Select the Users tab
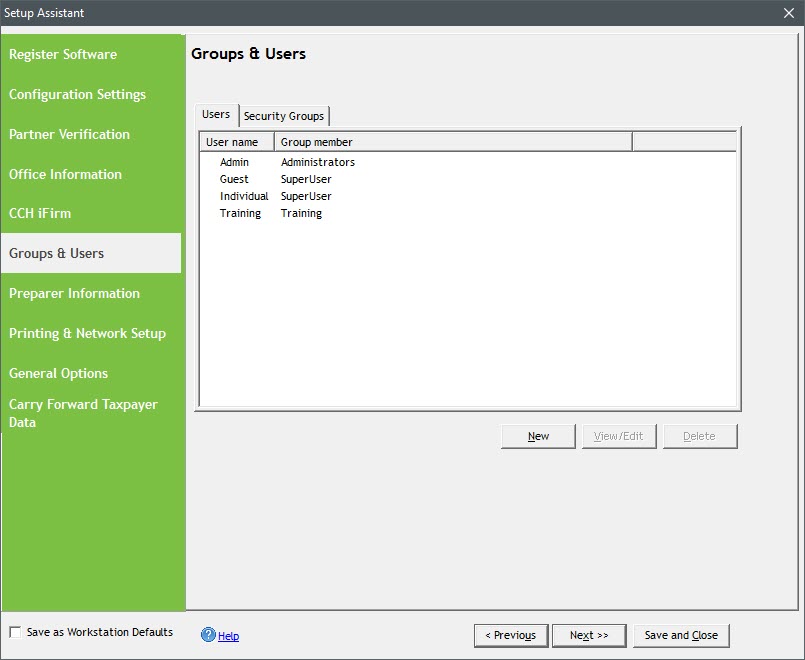The height and width of the screenshot is (660, 805). [x=216, y=114]
